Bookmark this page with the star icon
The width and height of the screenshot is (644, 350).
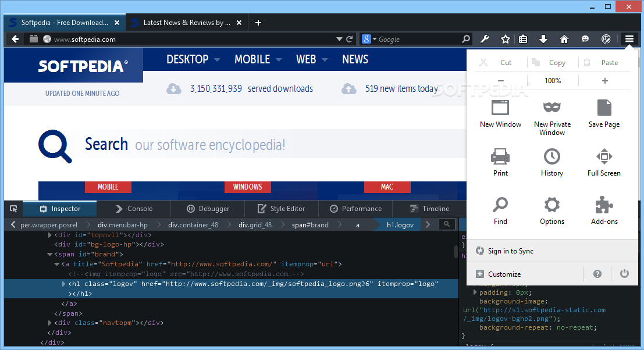[505, 39]
